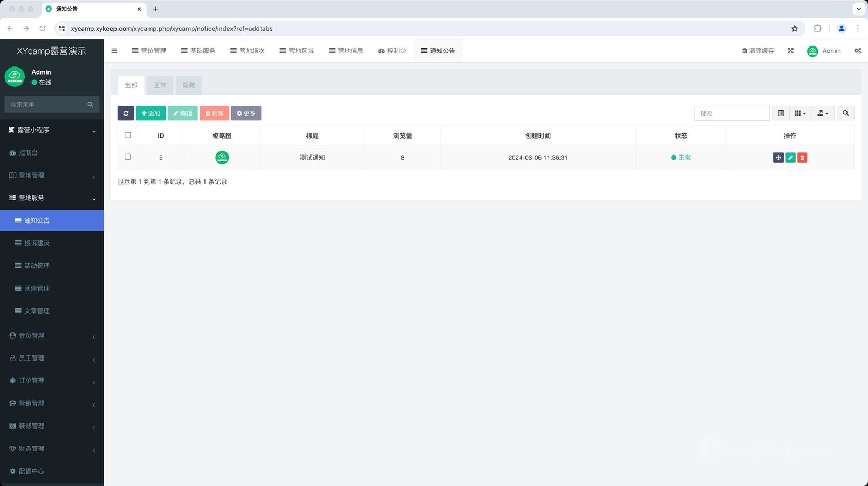Close the 通知公告 browser tab

139,9
